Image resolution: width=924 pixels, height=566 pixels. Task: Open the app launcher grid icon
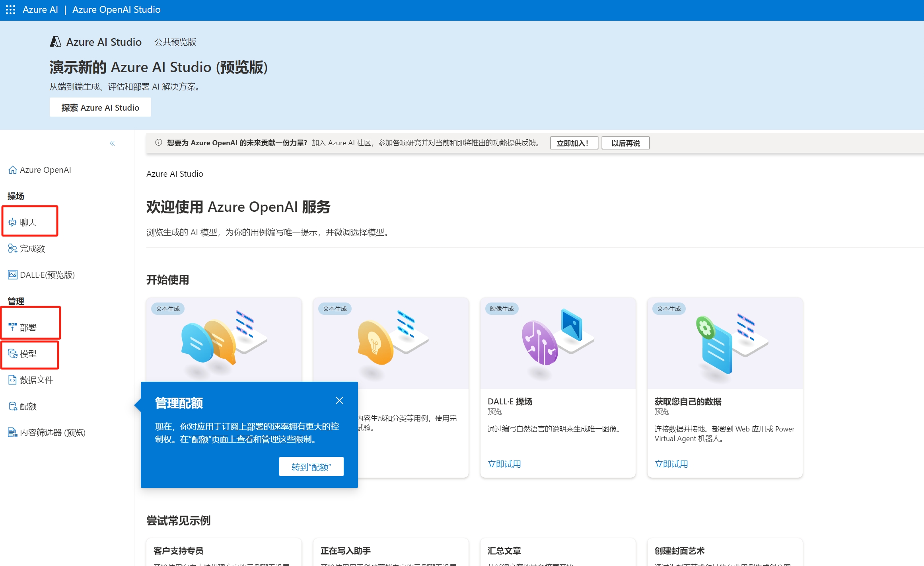point(11,10)
